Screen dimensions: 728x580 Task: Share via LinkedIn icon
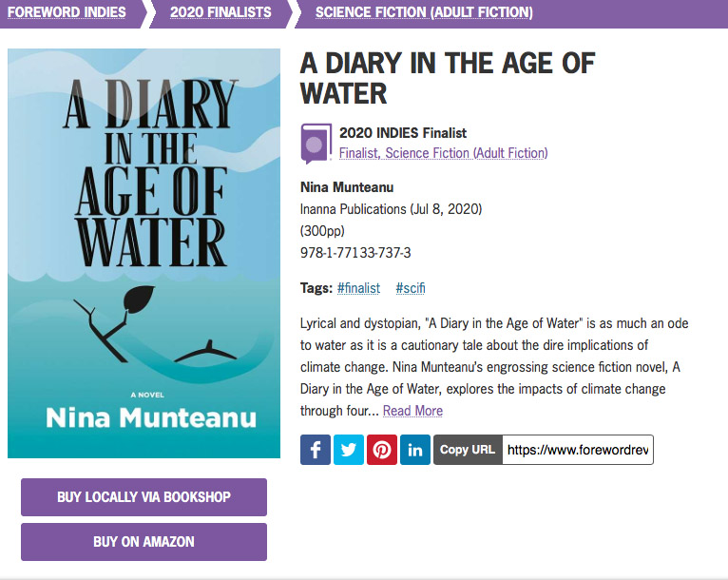click(415, 450)
